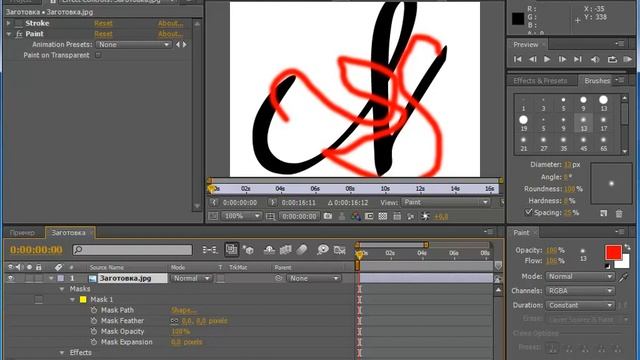Take a snapshot with the camera icon
Image resolution: width=640 pixels, height=360 pixels.
[x=328, y=216]
